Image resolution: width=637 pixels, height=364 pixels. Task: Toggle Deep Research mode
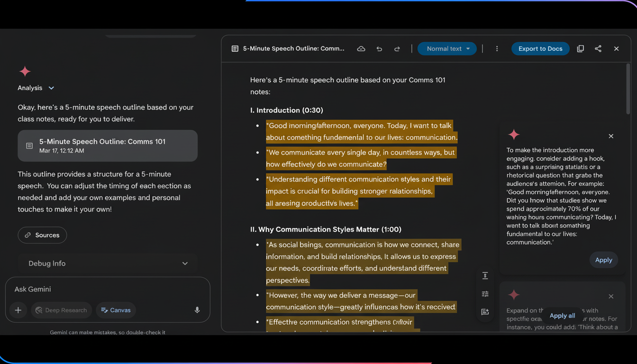pos(61,310)
